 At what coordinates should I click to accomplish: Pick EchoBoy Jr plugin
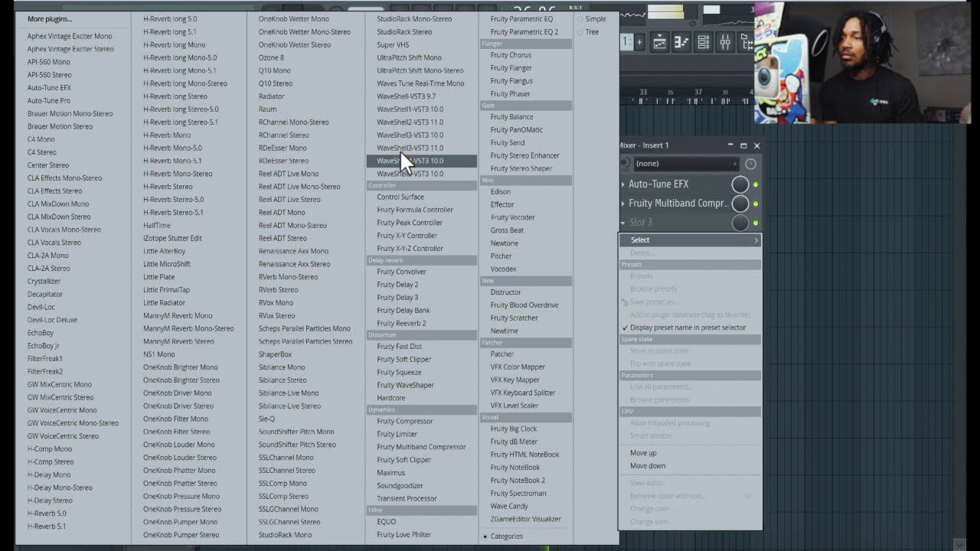pyautogui.click(x=43, y=346)
